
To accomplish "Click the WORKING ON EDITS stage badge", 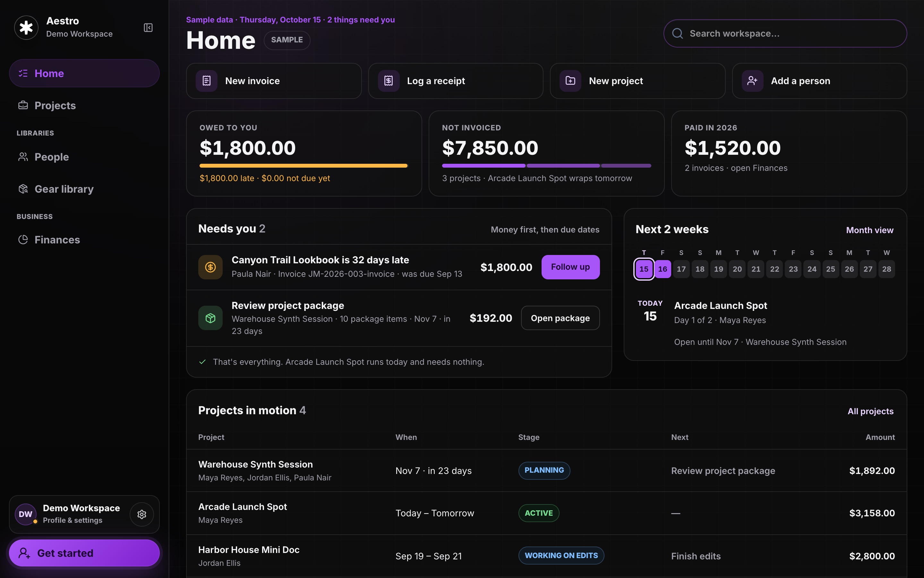I will click(561, 556).
